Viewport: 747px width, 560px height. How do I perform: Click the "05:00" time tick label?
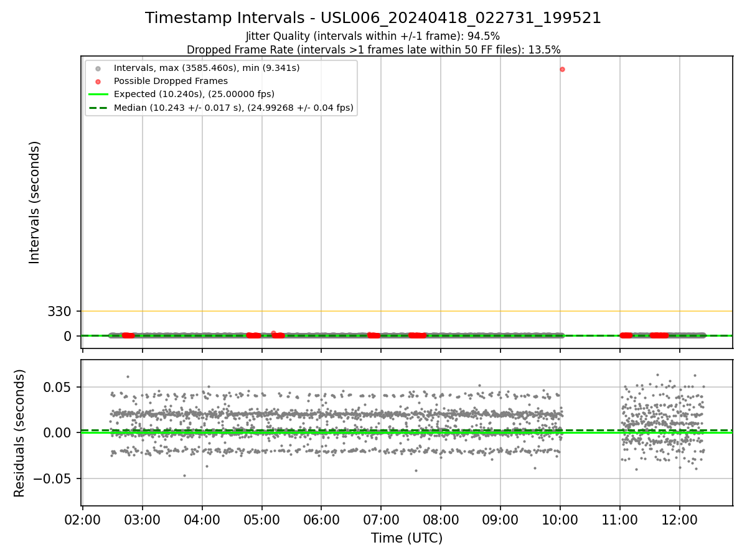[x=261, y=519]
